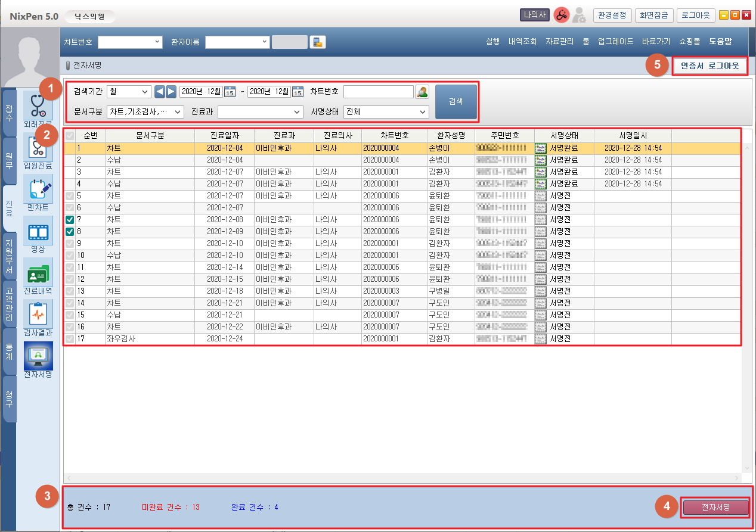Open the 입원진료 inpatient icon

(38, 149)
